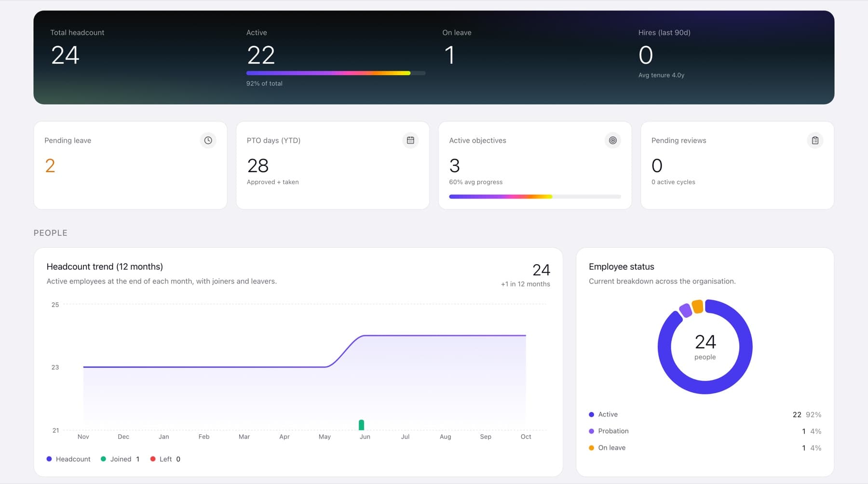Click the Active objectives value 3

click(x=454, y=166)
